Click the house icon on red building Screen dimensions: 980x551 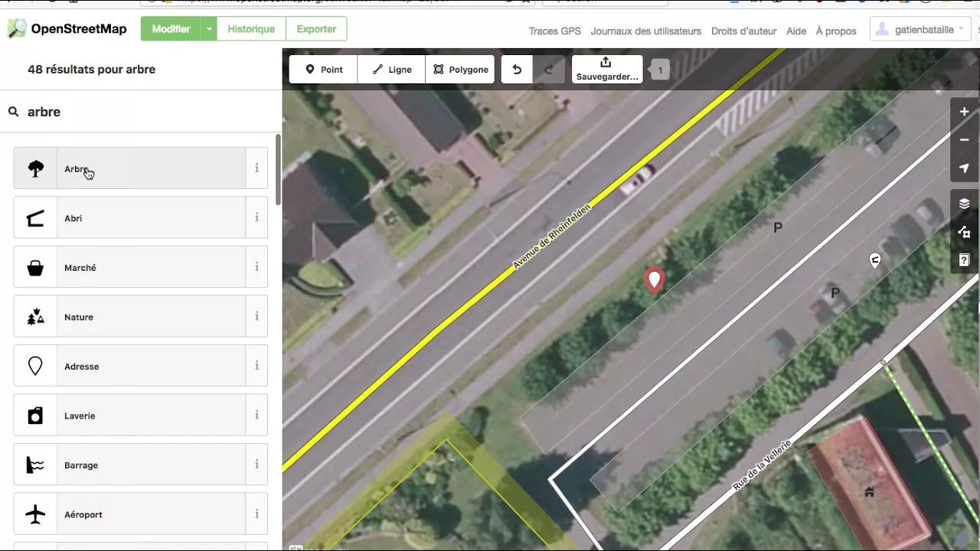point(869,491)
